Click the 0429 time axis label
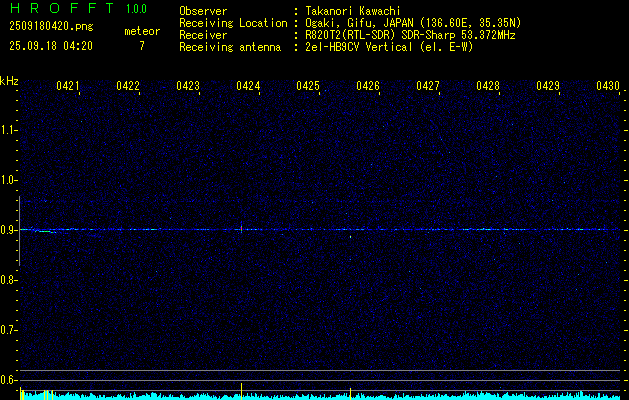 548,85
